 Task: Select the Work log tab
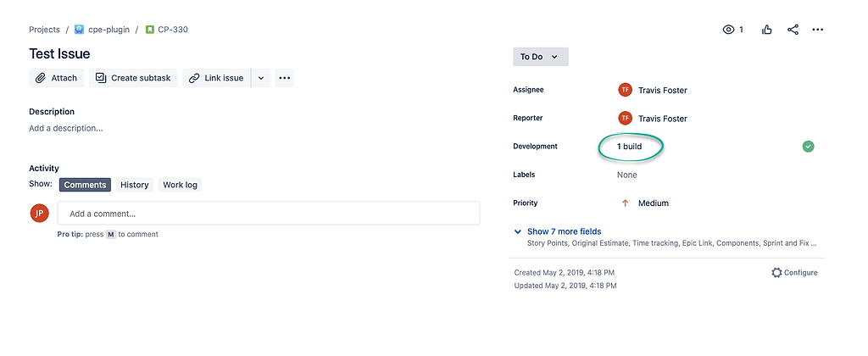(180, 185)
